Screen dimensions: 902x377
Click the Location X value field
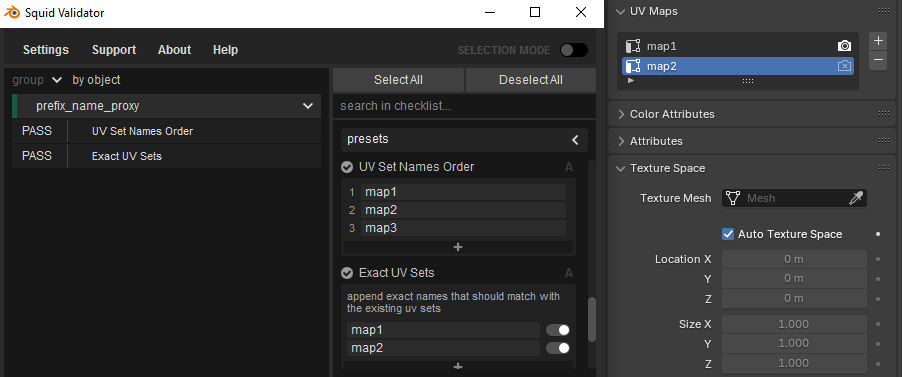(794, 259)
